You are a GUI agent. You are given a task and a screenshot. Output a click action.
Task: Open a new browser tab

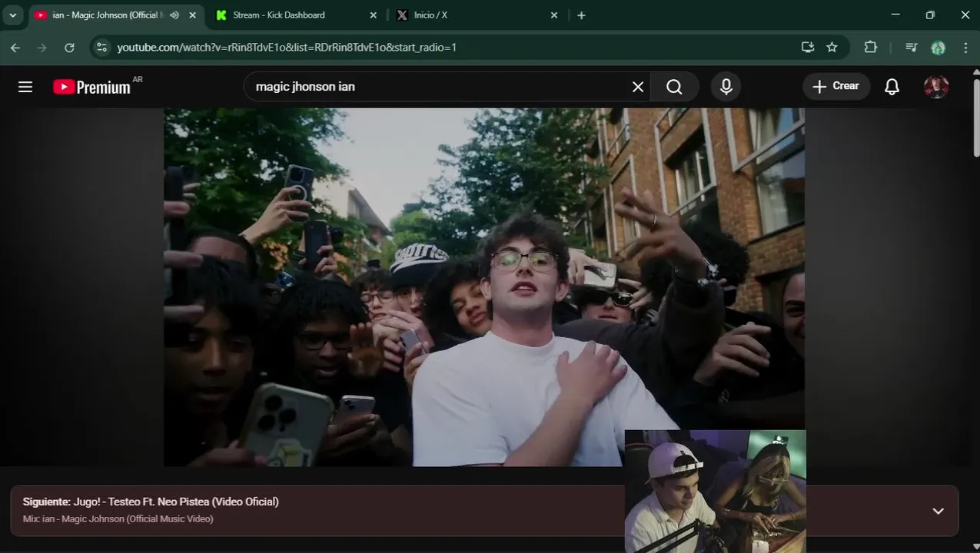(x=581, y=15)
